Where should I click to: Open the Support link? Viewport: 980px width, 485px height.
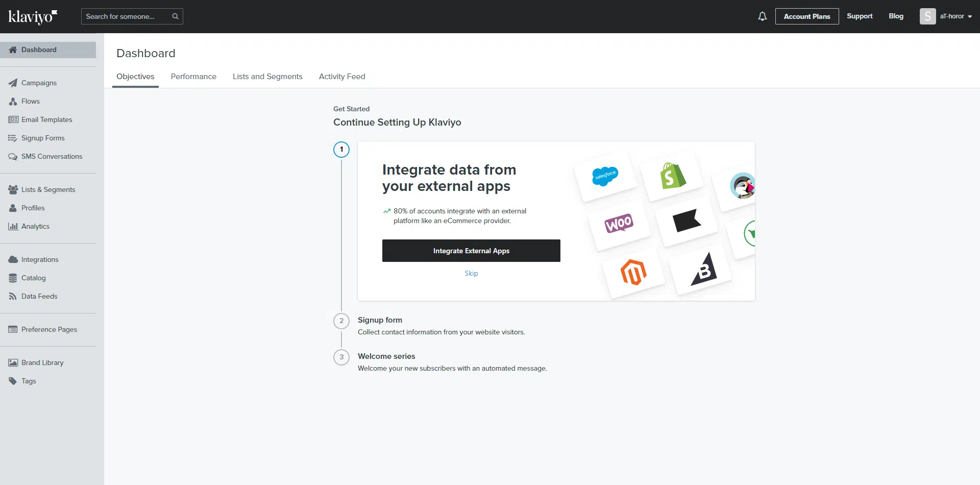[x=860, y=16]
